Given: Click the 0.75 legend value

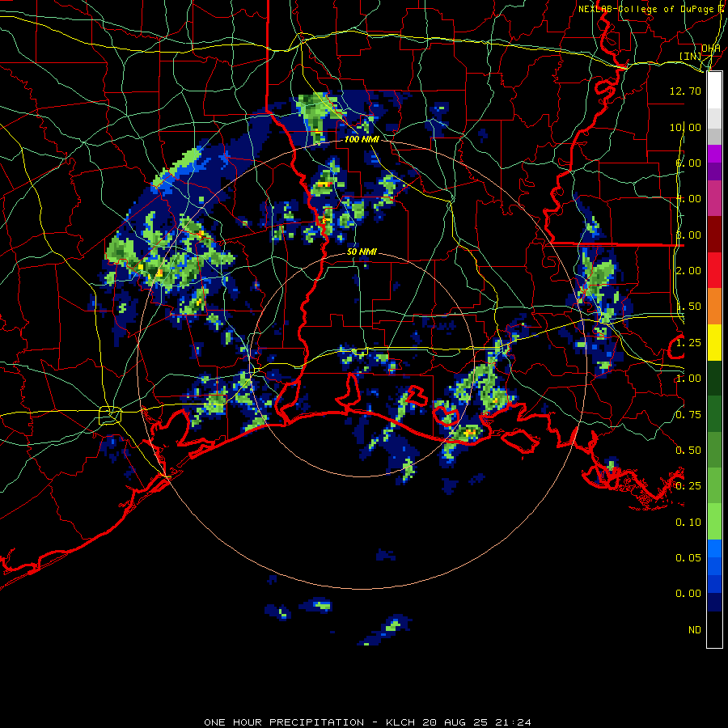Looking at the screenshot, I should pos(688,415).
